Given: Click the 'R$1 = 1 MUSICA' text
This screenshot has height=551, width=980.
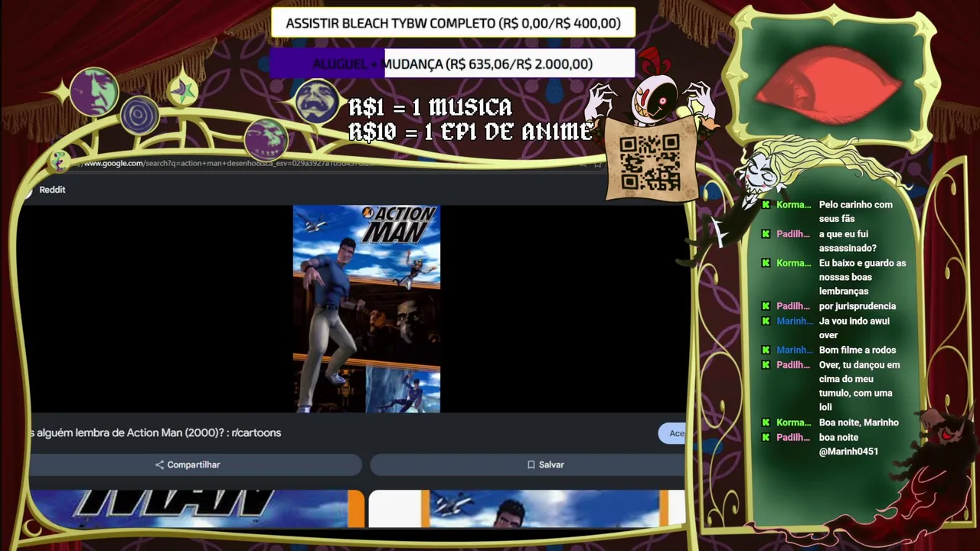Looking at the screenshot, I should (430, 107).
